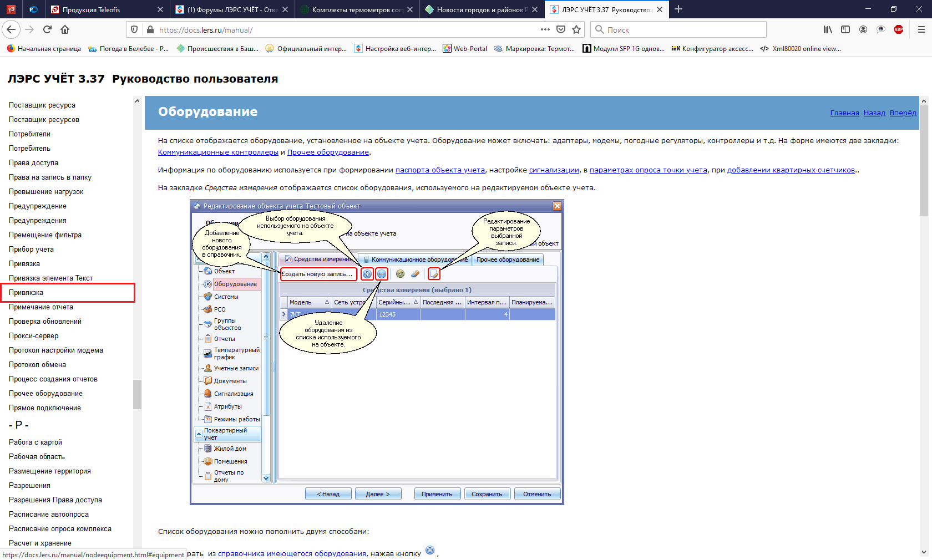This screenshot has width=932, height=560.
Task: Open the Прочее оборудование link in text
Action: tap(328, 152)
